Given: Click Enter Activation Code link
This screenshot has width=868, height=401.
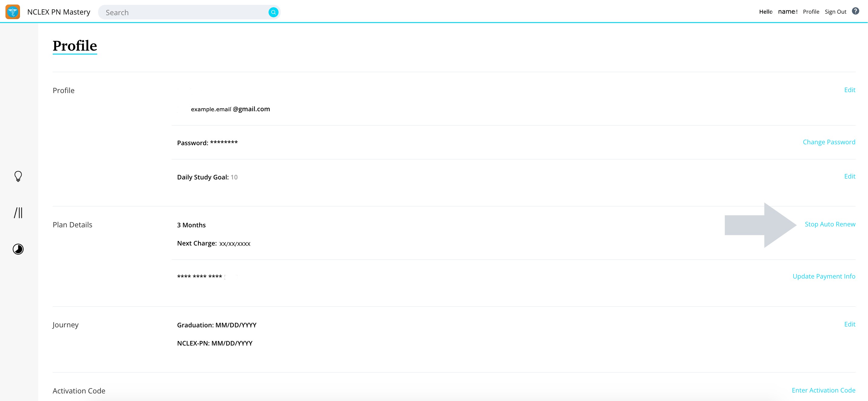Looking at the screenshot, I should click(x=823, y=390).
